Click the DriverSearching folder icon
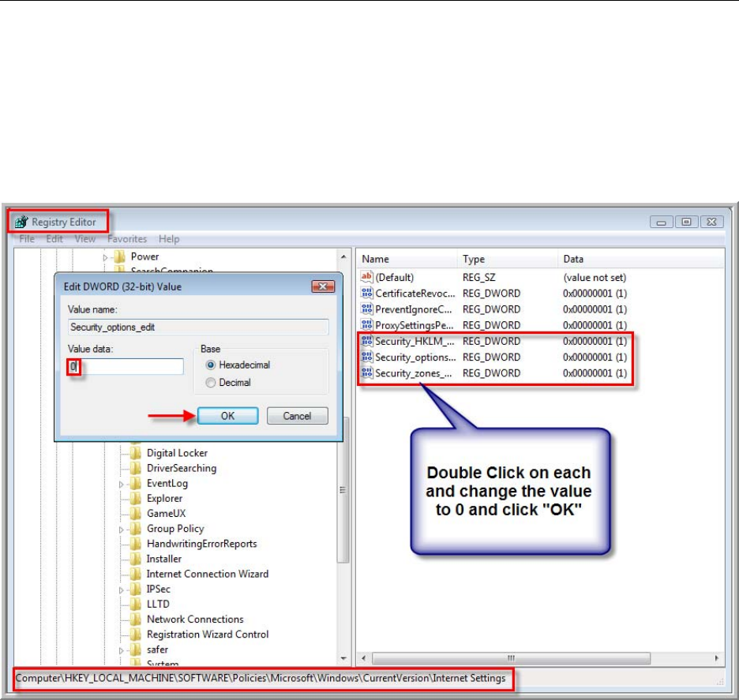This screenshot has height=700, width=739. pyautogui.click(x=136, y=468)
